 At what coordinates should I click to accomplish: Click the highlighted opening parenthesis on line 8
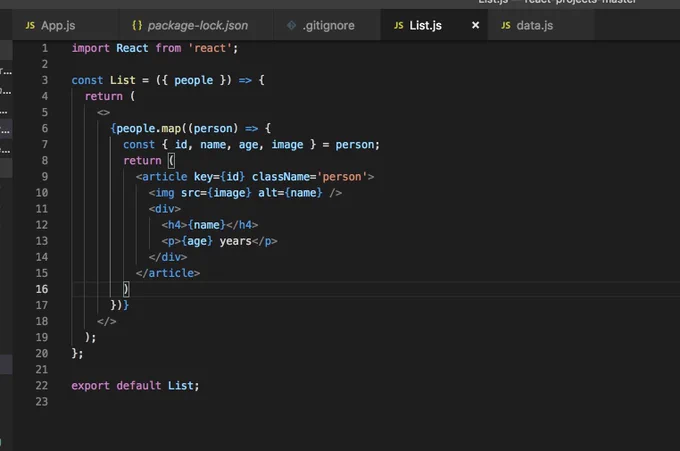point(171,160)
